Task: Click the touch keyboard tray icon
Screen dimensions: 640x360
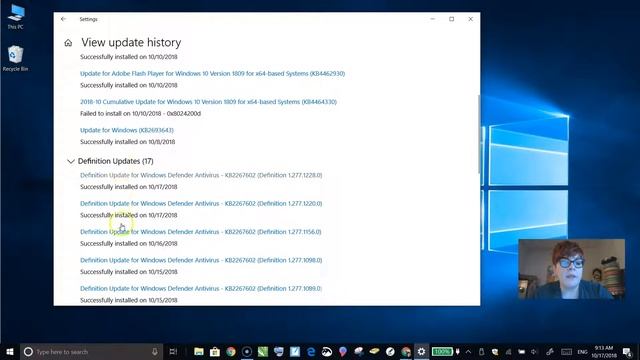Action: click(x=566, y=351)
